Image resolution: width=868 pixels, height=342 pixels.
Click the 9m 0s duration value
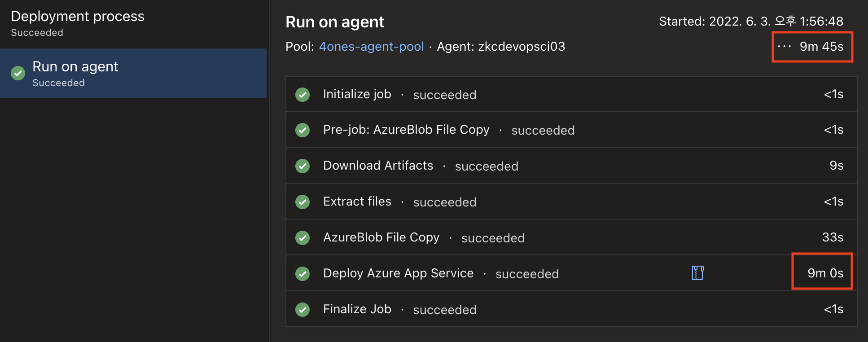pyautogui.click(x=825, y=273)
